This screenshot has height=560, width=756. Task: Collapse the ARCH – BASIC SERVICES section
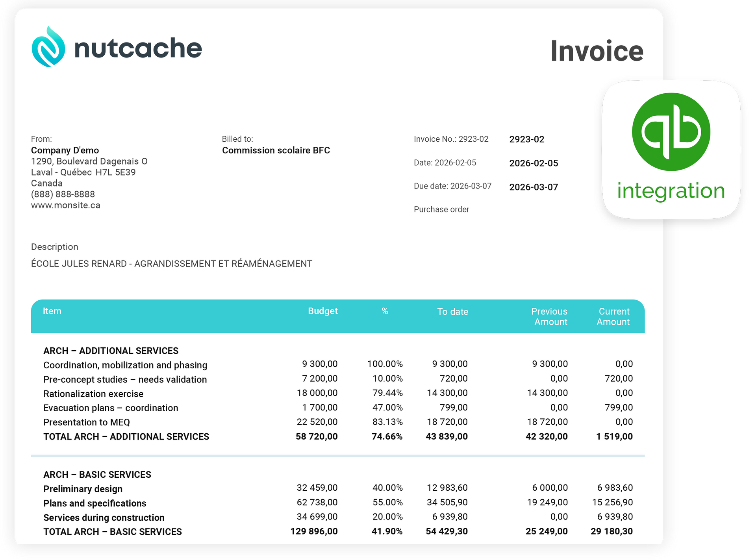pos(97,474)
